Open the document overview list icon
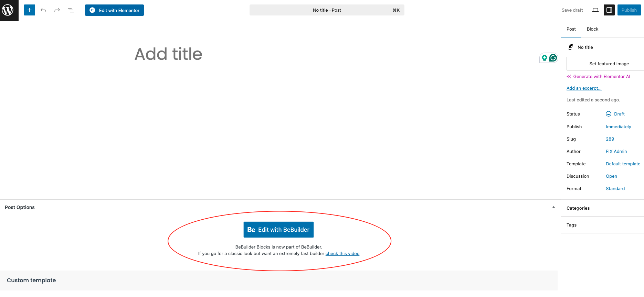The image size is (644, 297). [x=71, y=10]
